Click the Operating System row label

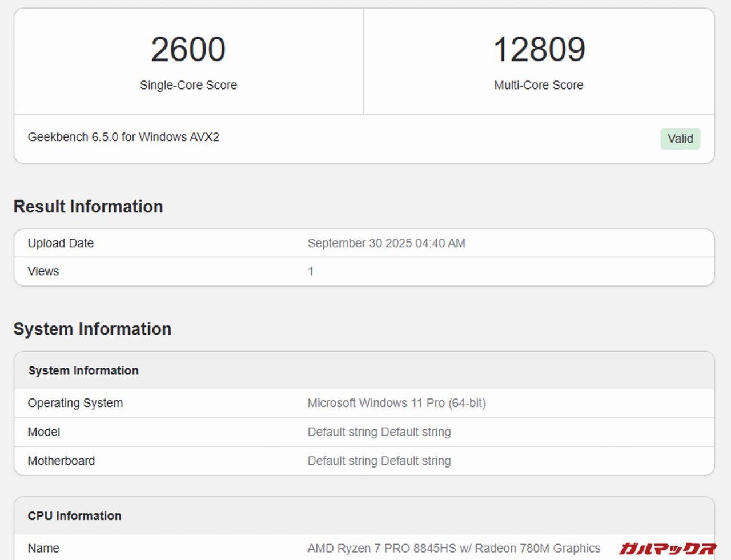point(75,403)
